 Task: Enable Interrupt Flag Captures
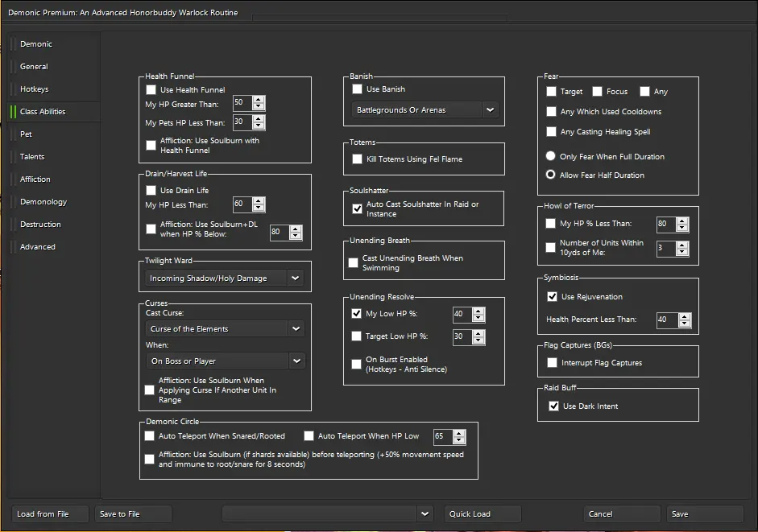[552, 362]
